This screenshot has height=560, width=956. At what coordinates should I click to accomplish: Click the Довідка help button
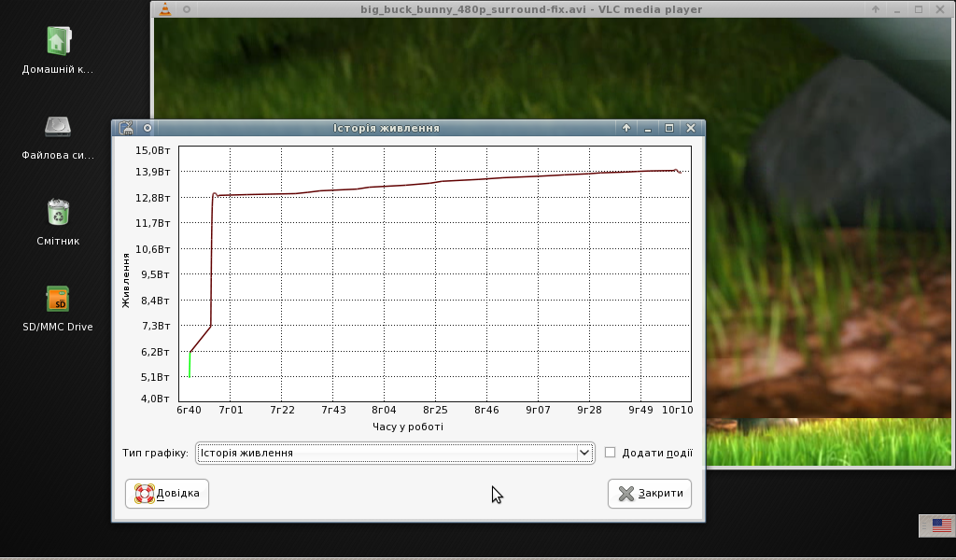(x=167, y=493)
